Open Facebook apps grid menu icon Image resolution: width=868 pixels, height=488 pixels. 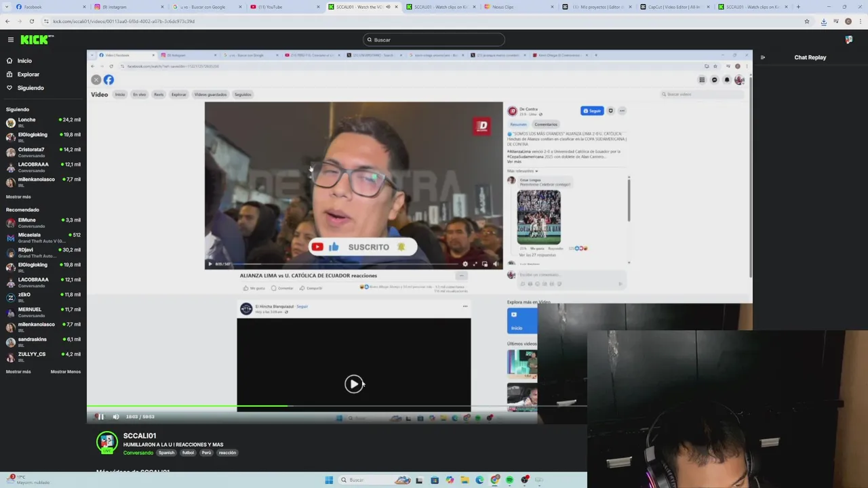pos(702,80)
